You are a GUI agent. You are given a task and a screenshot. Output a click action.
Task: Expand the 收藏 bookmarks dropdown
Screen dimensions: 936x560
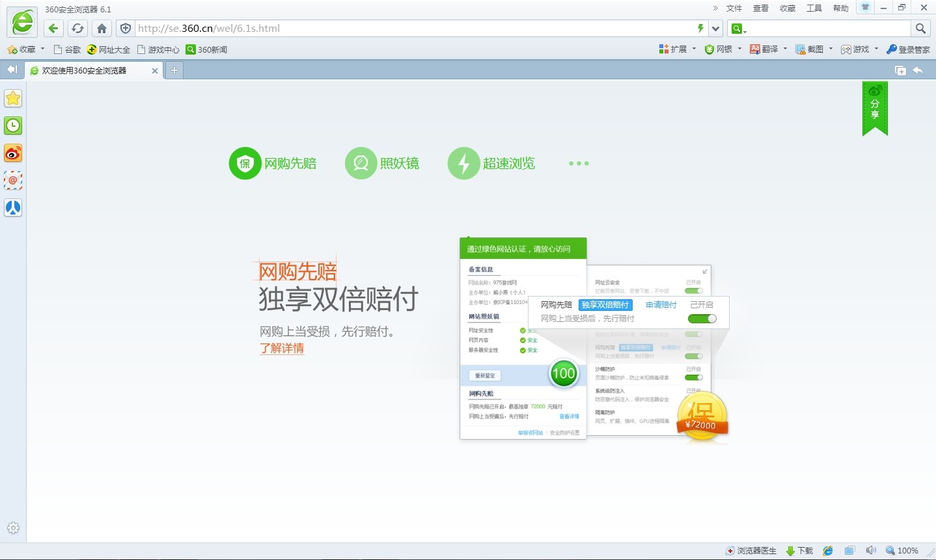pos(42,49)
